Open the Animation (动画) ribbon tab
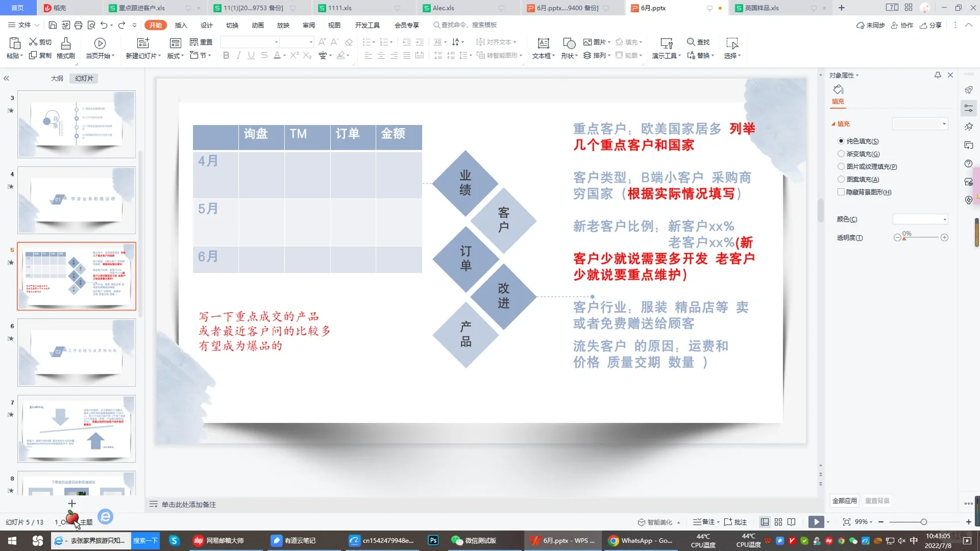 (258, 25)
